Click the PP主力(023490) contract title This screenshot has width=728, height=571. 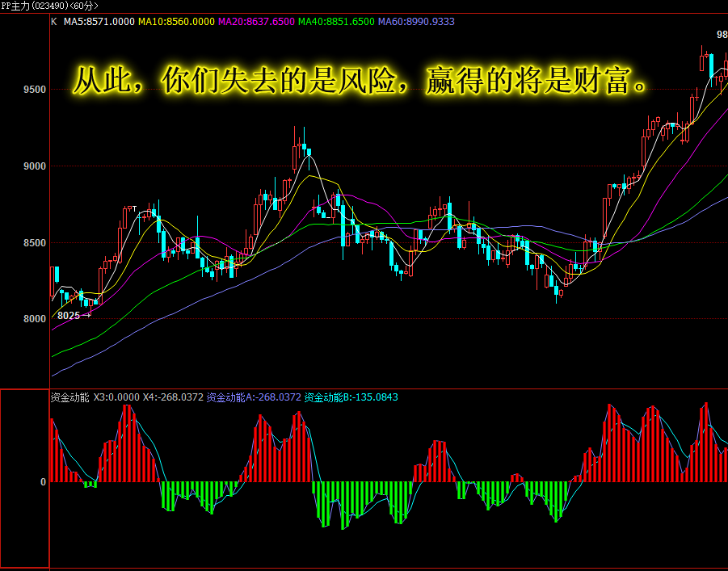(35, 6)
